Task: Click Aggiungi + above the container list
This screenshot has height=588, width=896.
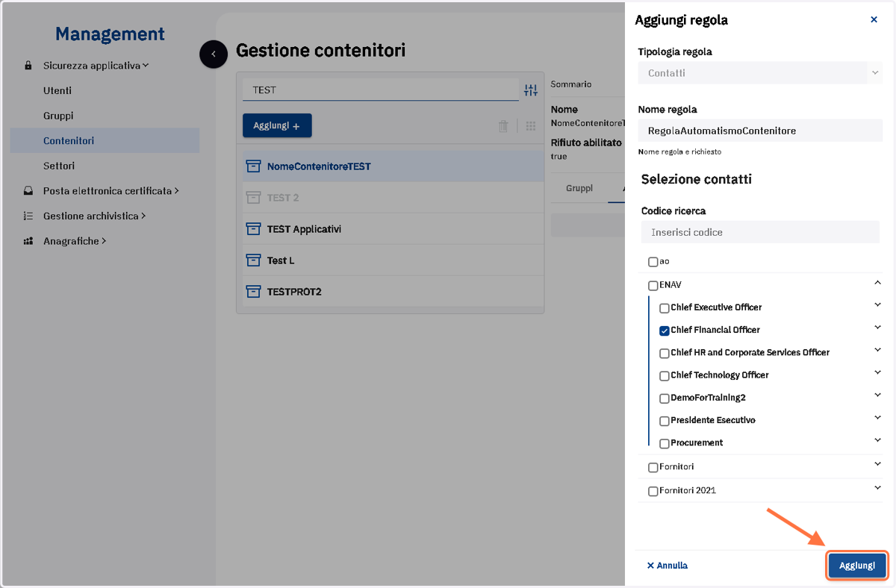Action: point(277,126)
